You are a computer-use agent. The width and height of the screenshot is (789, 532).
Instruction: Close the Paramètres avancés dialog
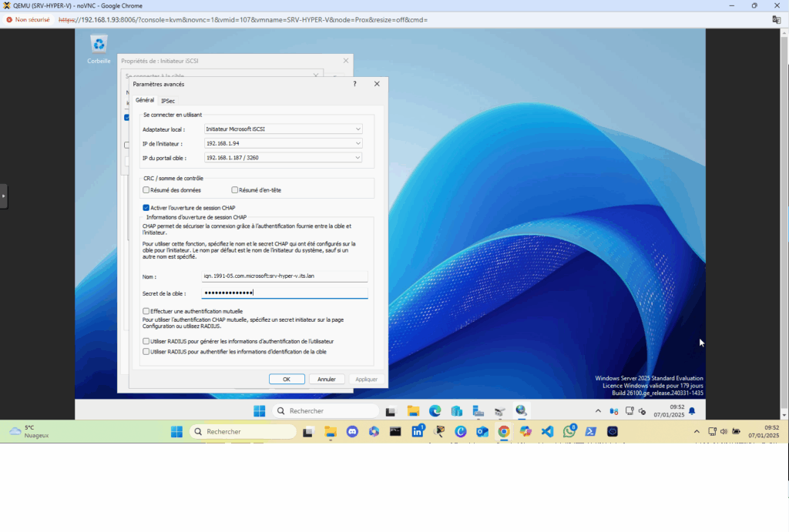pyautogui.click(x=377, y=84)
